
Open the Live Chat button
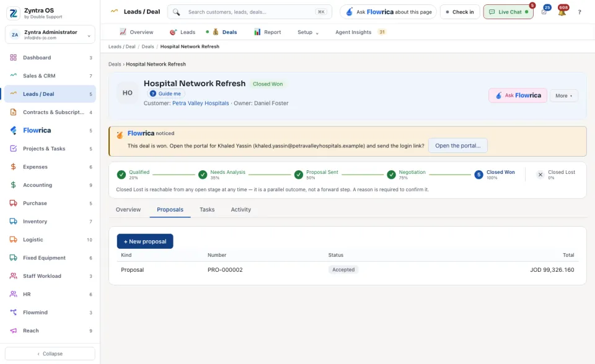[508, 12]
